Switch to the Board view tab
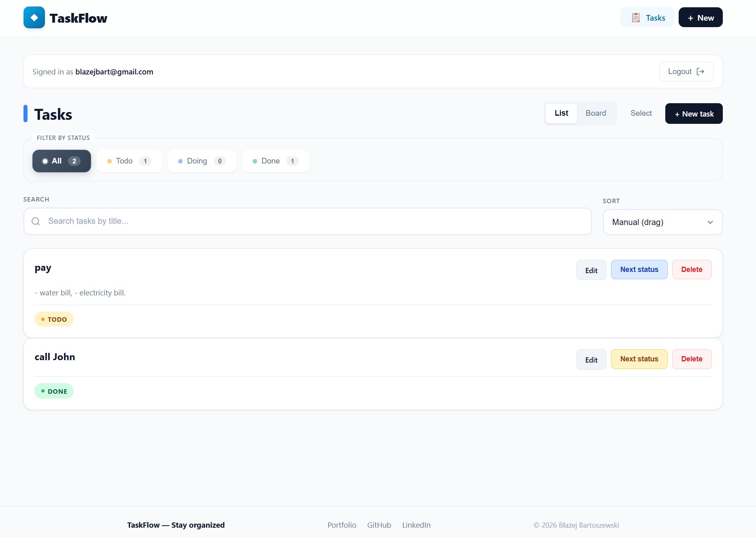The image size is (756, 537). pos(596,113)
